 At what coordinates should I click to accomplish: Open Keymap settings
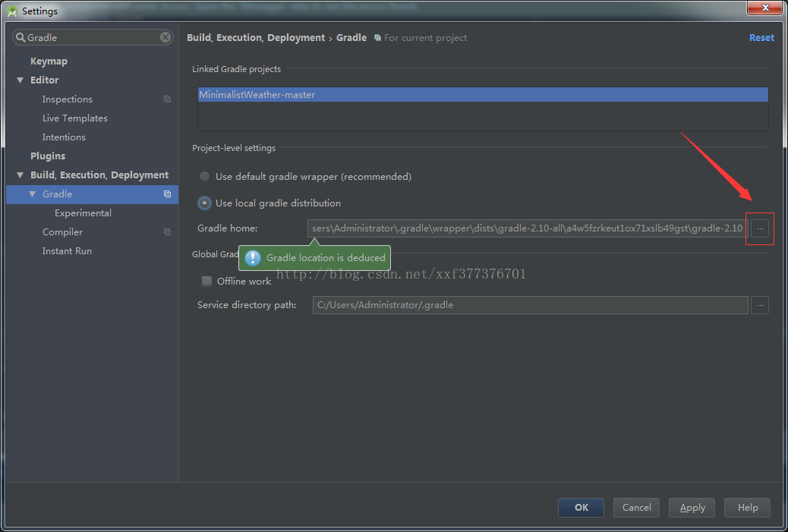point(49,61)
